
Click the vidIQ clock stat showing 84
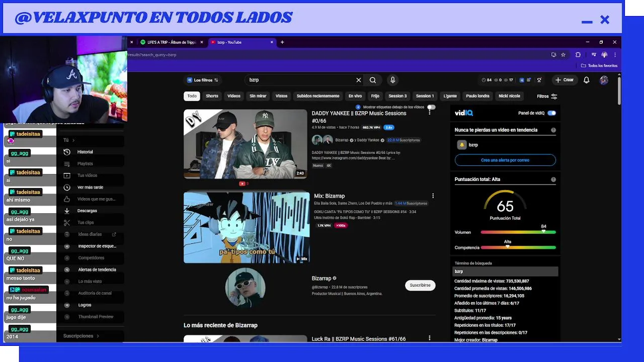click(487, 80)
